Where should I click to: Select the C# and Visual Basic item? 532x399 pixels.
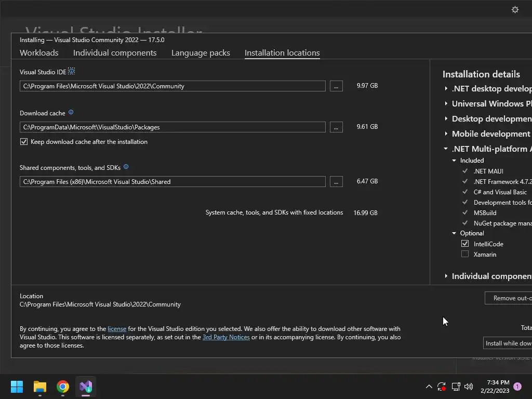tap(500, 192)
